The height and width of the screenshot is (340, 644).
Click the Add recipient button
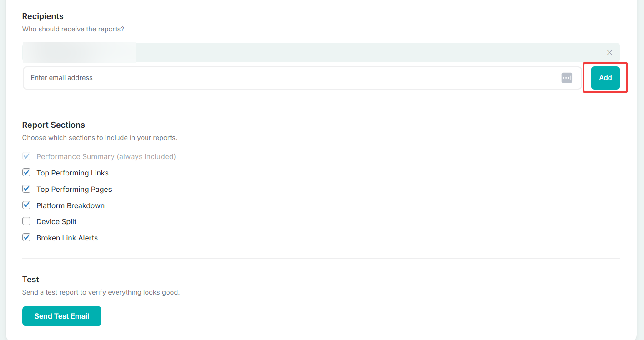click(x=605, y=78)
